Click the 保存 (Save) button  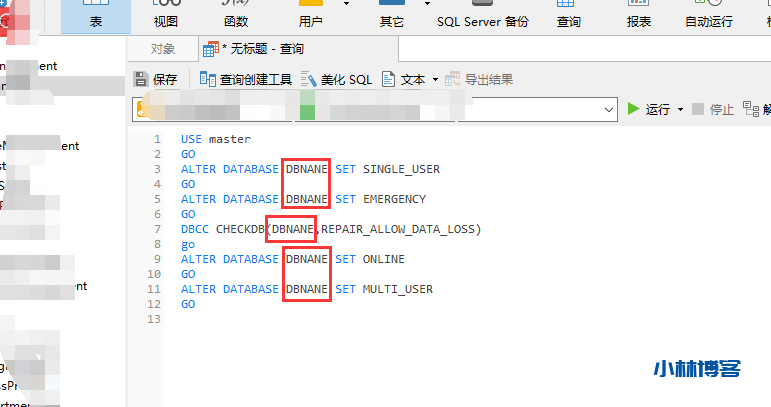tap(156, 79)
